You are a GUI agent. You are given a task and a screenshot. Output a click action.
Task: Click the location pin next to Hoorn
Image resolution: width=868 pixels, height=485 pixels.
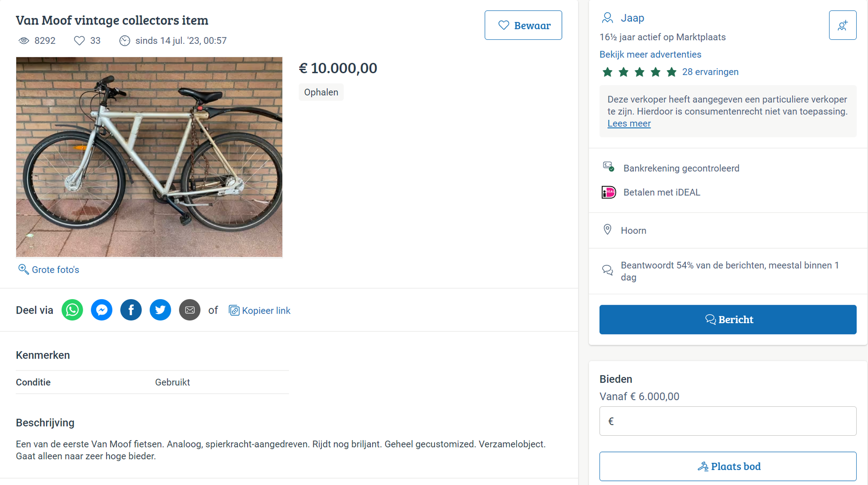[x=608, y=230]
